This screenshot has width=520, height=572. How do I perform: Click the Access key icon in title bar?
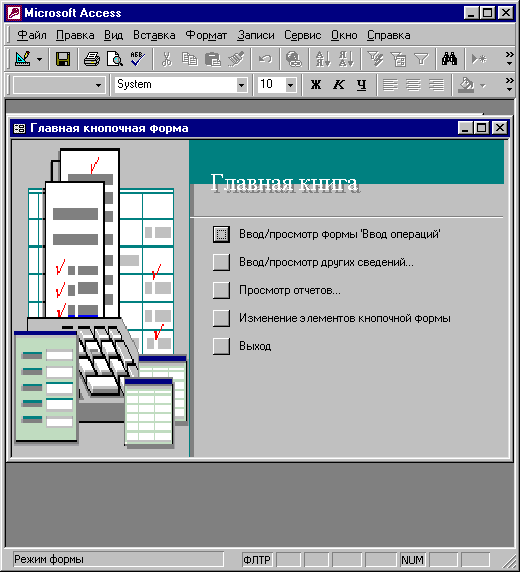pos(14,13)
